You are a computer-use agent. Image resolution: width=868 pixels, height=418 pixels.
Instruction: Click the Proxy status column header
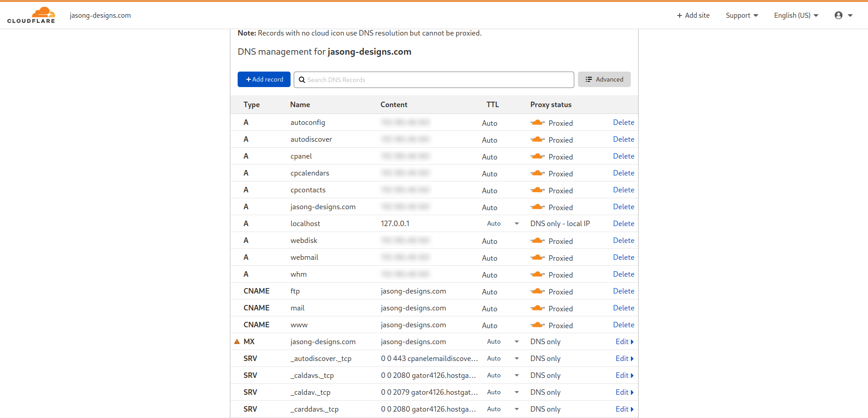[x=551, y=104]
